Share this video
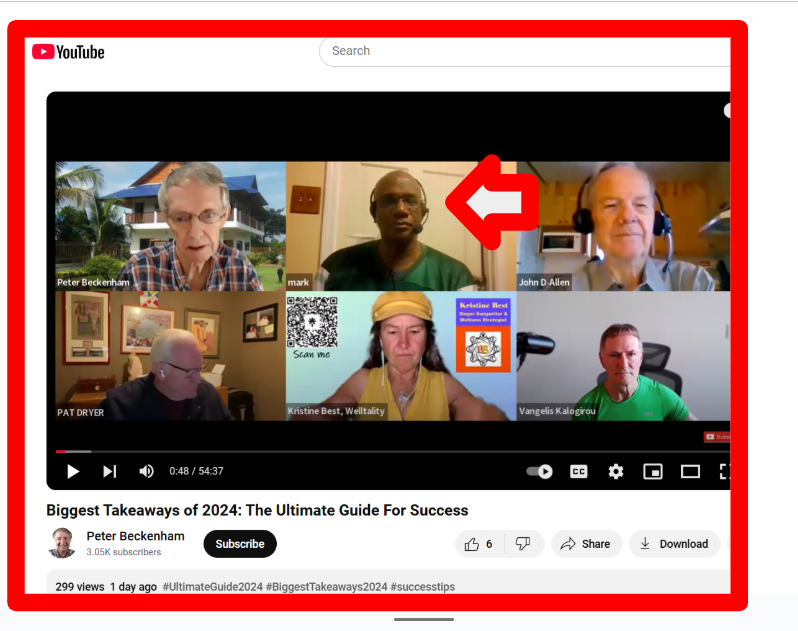 586,544
